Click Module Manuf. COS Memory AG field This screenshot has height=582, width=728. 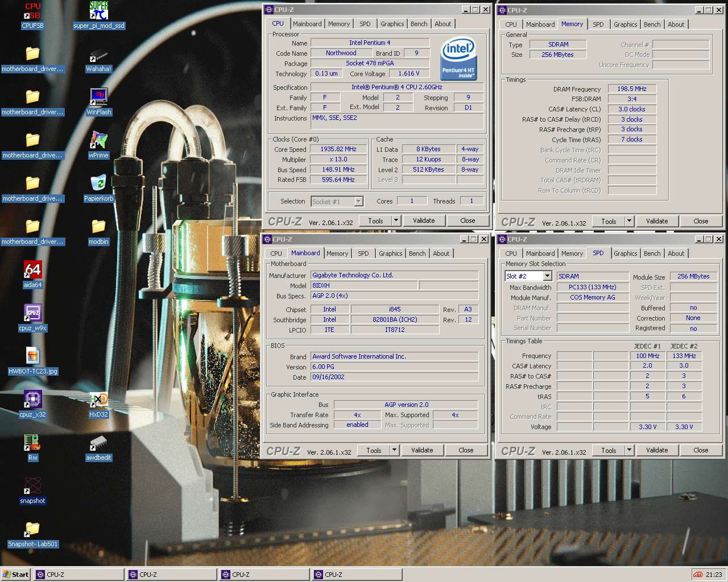pos(593,297)
